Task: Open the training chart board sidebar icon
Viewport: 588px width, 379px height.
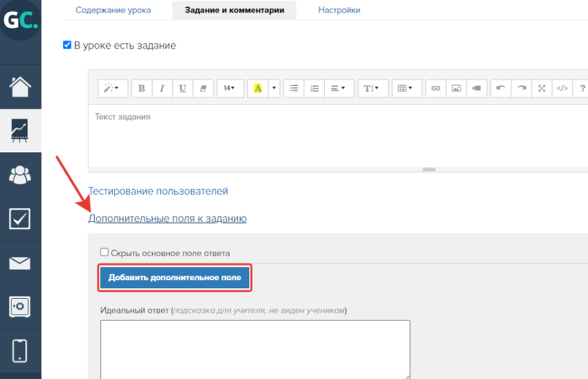Action: [x=21, y=131]
